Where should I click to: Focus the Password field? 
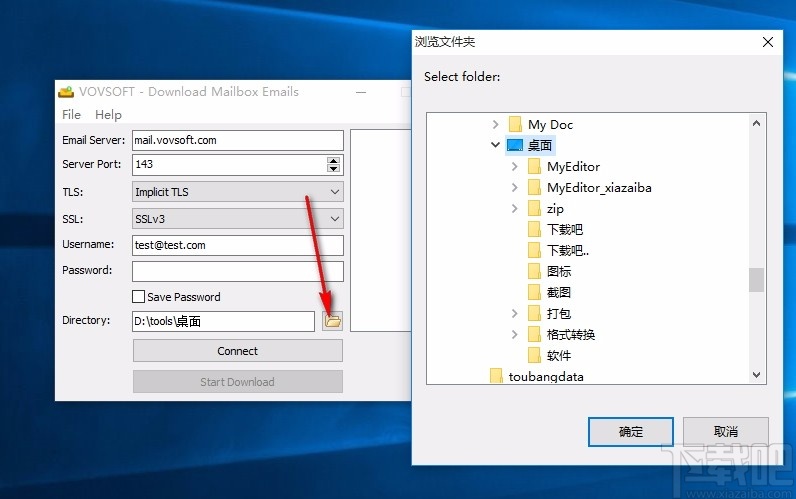point(238,271)
